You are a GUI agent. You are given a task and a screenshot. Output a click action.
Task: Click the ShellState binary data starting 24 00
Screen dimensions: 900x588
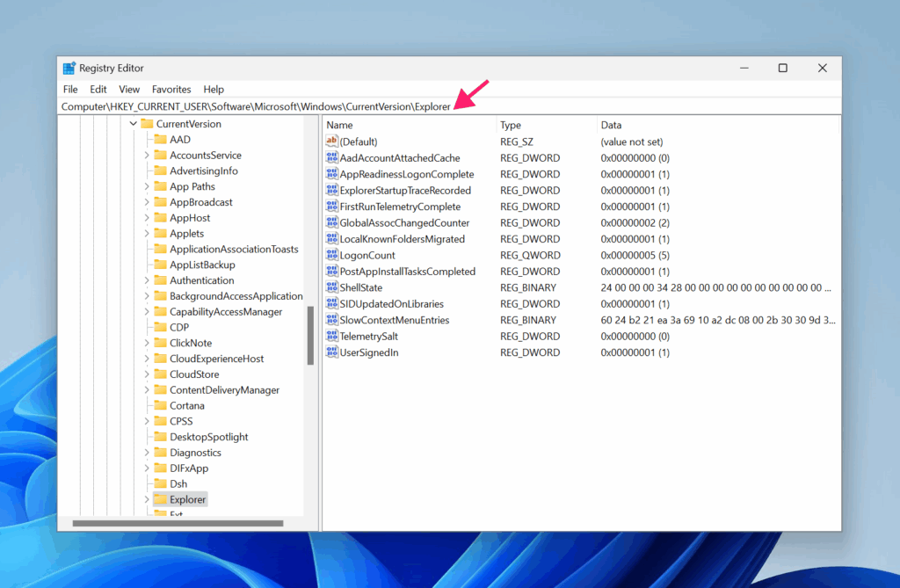coord(715,287)
